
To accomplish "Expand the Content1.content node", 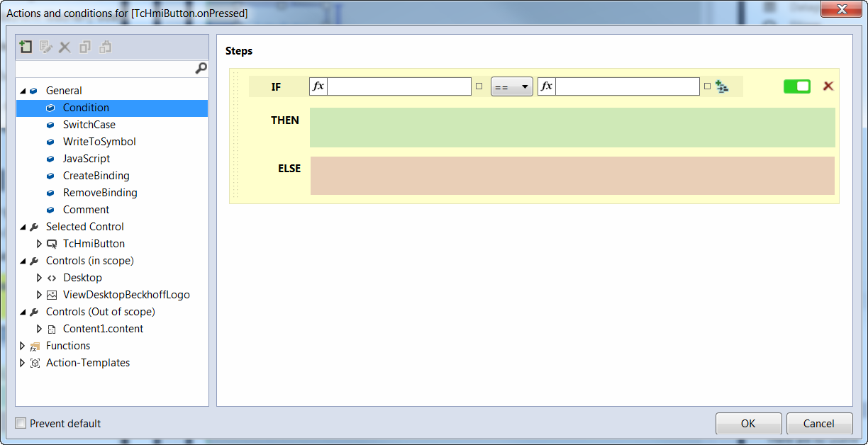I will pos(40,329).
